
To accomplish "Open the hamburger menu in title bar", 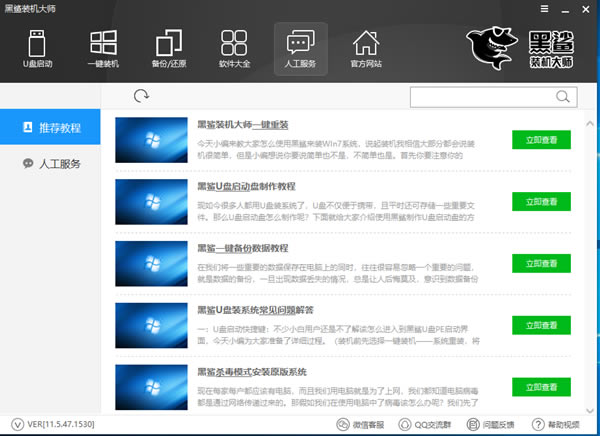I will tap(544, 9).
